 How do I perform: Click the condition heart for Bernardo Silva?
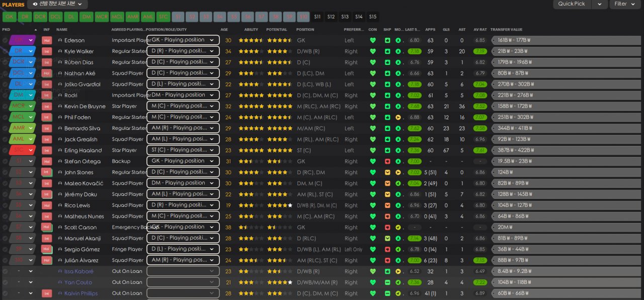coord(373,128)
